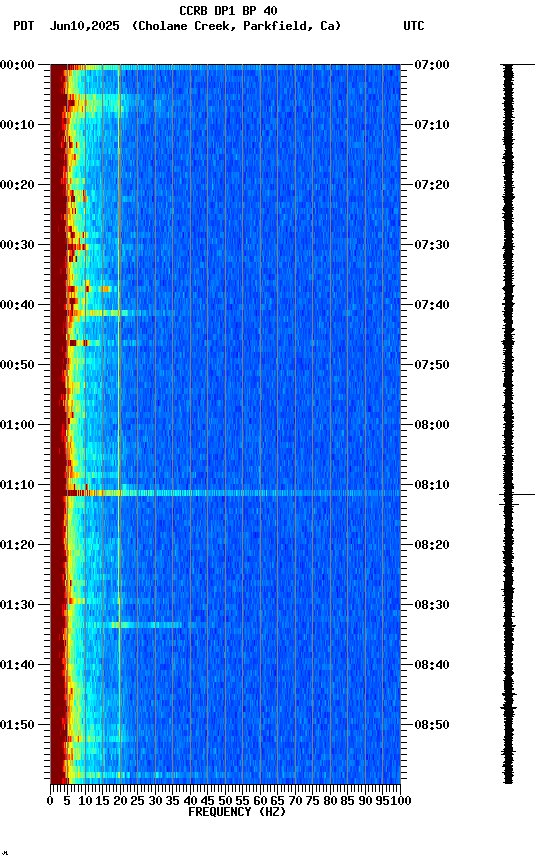Image resolution: width=552 pixels, height=864 pixels.
Task: Click the location text '(Cholame Creek, Parkfield, Ca)'
Action: pyautogui.click(x=236, y=26)
